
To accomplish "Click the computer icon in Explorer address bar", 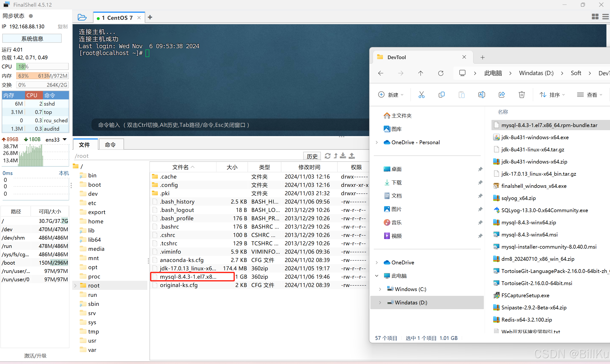I will (x=462, y=73).
